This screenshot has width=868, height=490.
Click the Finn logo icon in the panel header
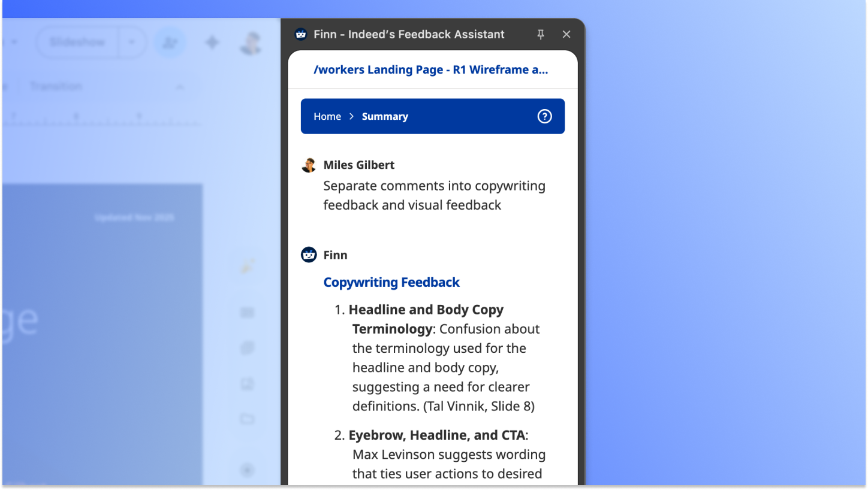tap(301, 35)
